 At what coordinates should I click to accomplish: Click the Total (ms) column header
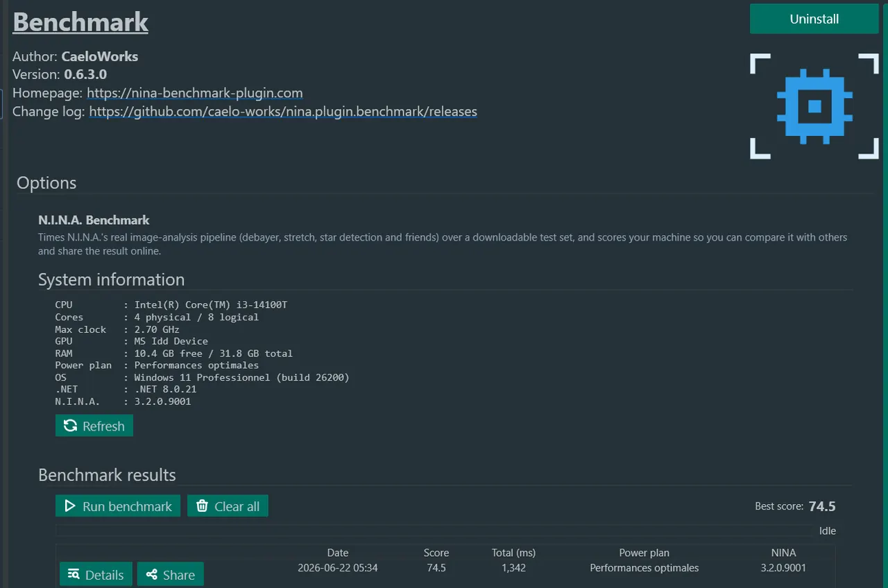point(513,553)
